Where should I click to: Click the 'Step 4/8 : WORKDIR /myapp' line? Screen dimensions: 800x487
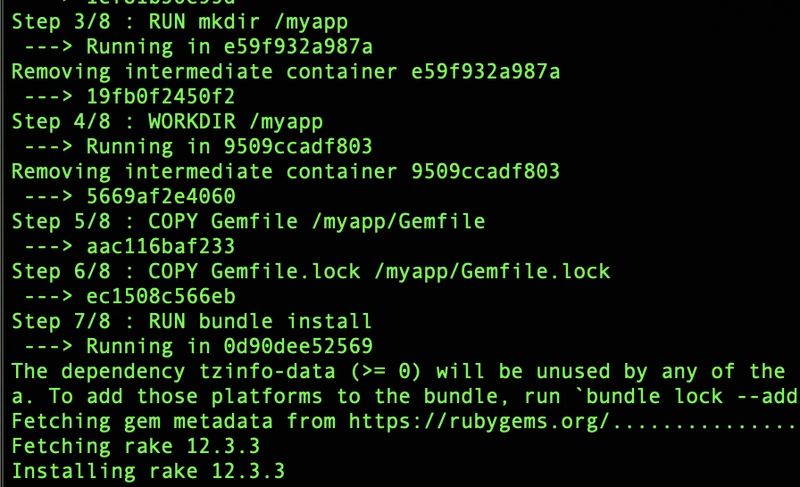167,122
